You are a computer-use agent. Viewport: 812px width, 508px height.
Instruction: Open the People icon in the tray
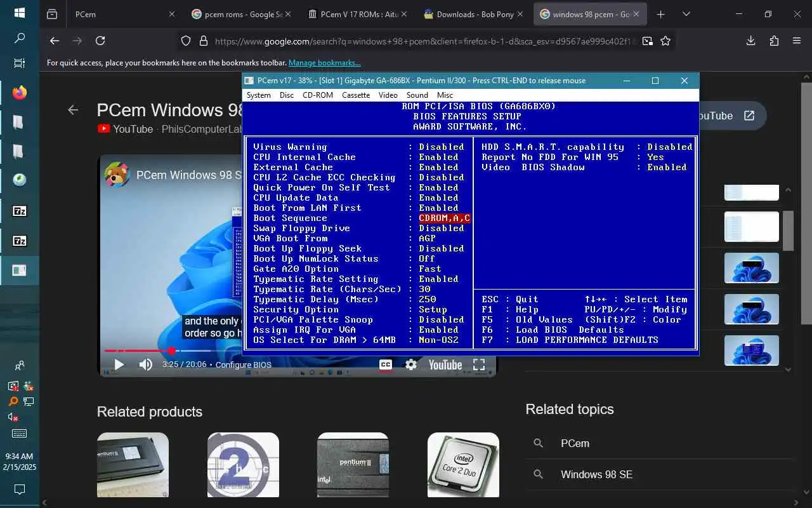(20, 365)
